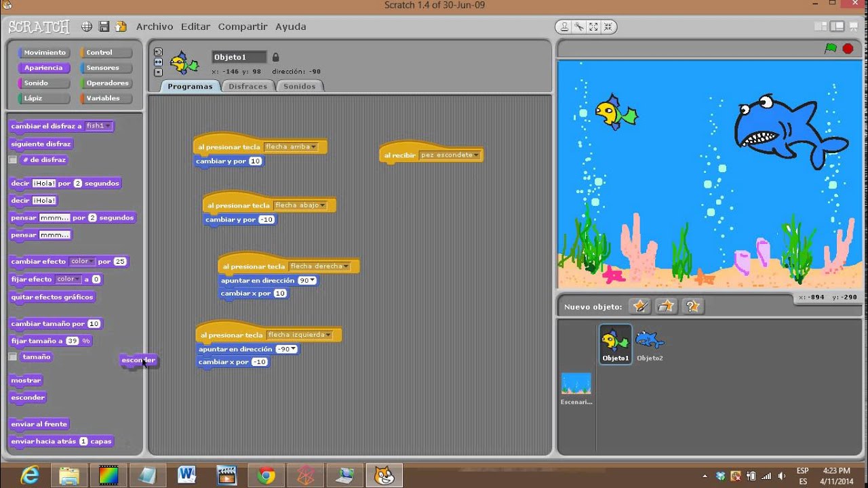Switch to the Programas tab
The image size is (868, 488).
[x=190, y=86]
